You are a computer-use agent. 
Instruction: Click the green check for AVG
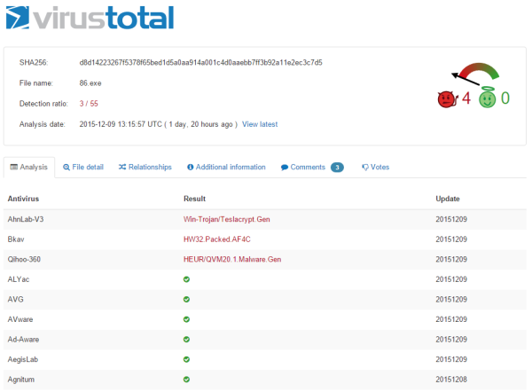click(x=186, y=300)
